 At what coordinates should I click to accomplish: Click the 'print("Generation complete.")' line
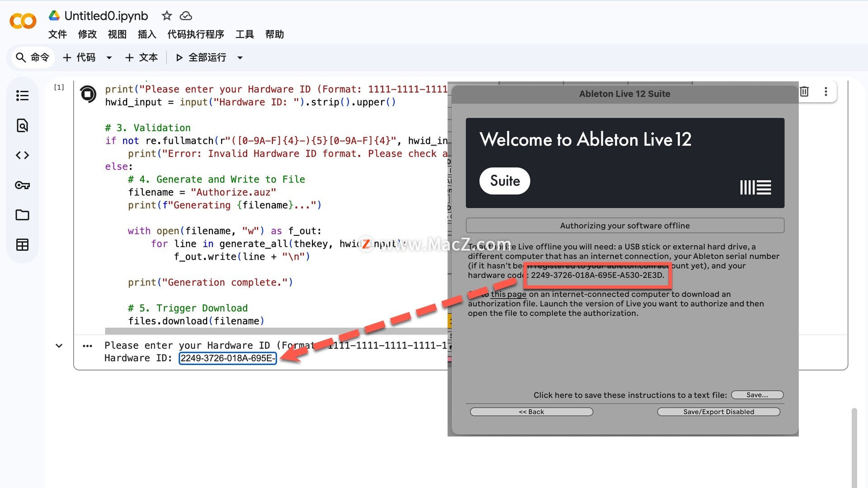pyautogui.click(x=210, y=282)
